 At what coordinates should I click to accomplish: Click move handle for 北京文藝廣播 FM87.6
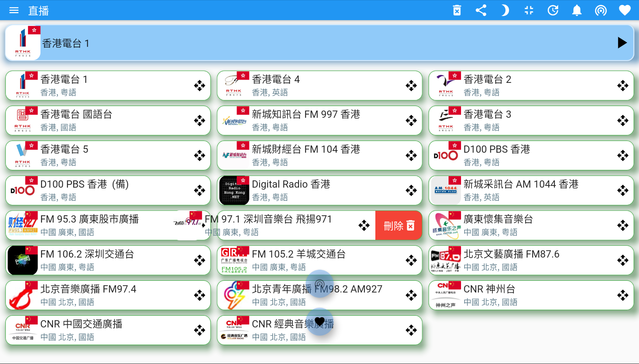[623, 260]
